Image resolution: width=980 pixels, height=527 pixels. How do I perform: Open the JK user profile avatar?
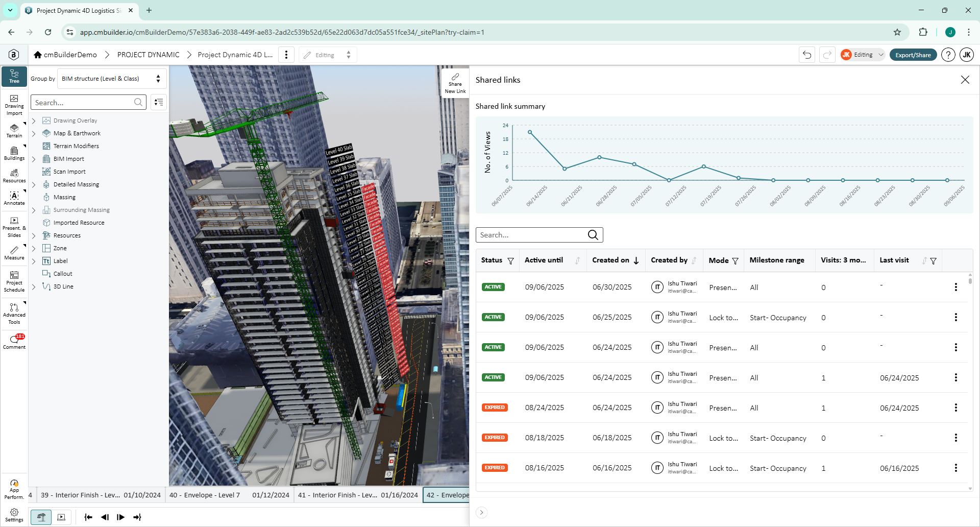(x=967, y=55)
